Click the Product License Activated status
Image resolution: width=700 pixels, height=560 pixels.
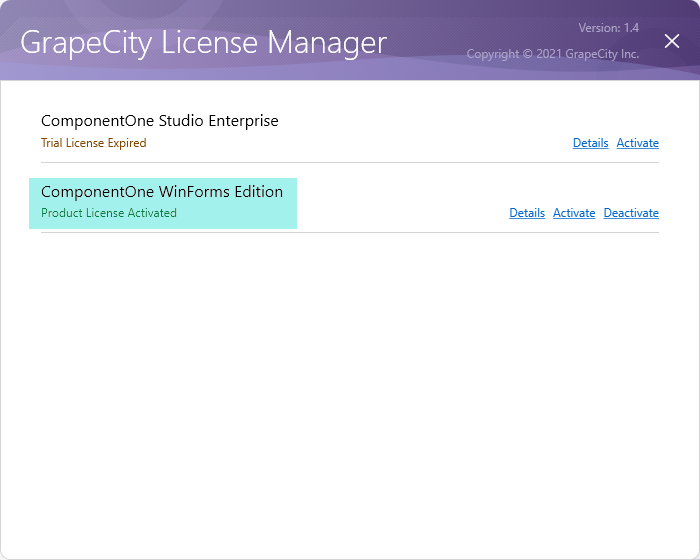[x=109, y=213]
